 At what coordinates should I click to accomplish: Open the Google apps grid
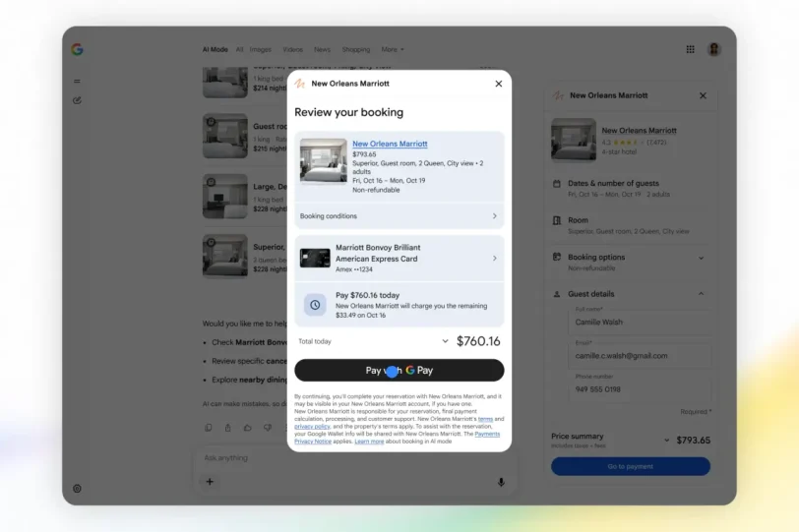pos(690,49)
